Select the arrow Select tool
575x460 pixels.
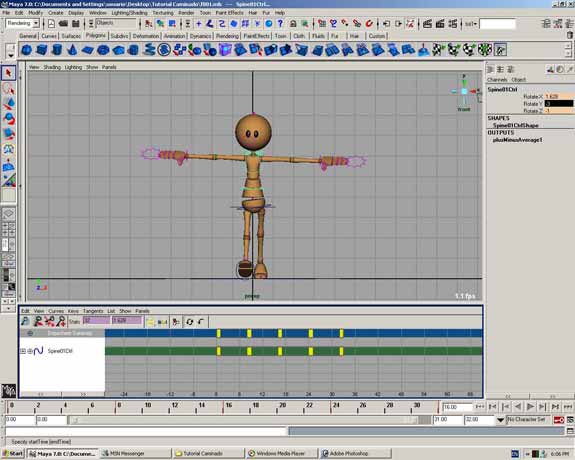point(8,73)
